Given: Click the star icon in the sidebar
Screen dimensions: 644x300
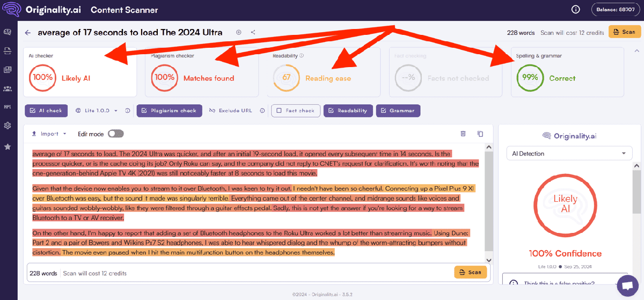Looking at the screenshot, I should tap(8, 147).
